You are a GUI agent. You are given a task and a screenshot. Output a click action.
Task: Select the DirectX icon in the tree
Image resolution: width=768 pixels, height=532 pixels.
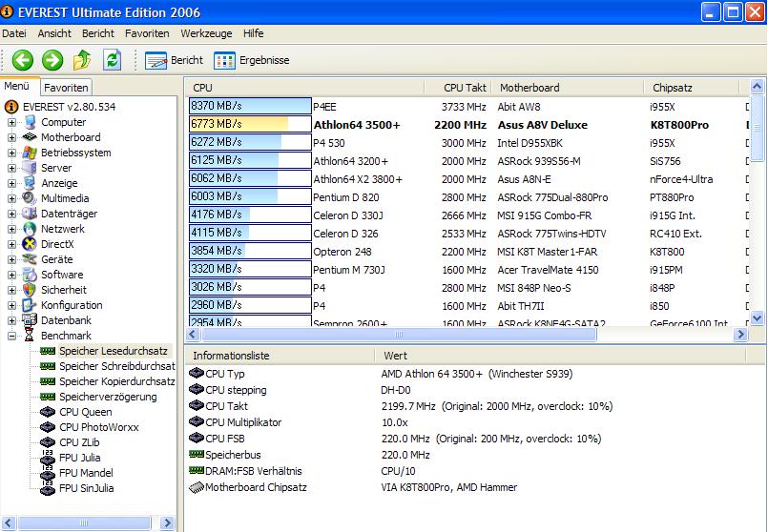point(30,244)
